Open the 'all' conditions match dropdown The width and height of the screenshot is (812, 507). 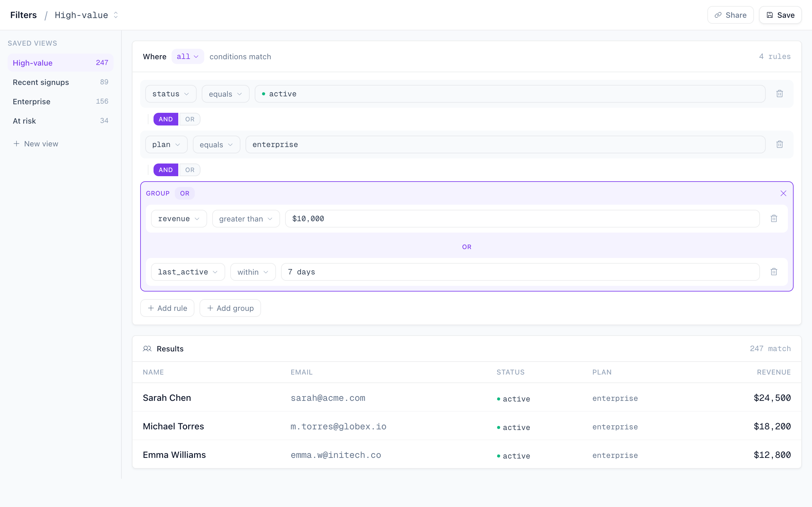(187, 56)
